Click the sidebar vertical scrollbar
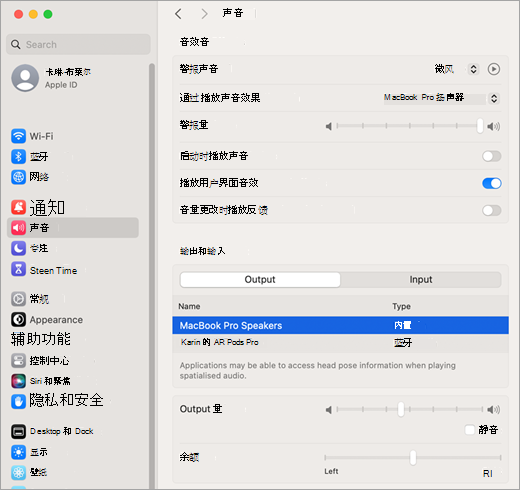Viewport: 520px width, 490px height. tap(152, 276)
